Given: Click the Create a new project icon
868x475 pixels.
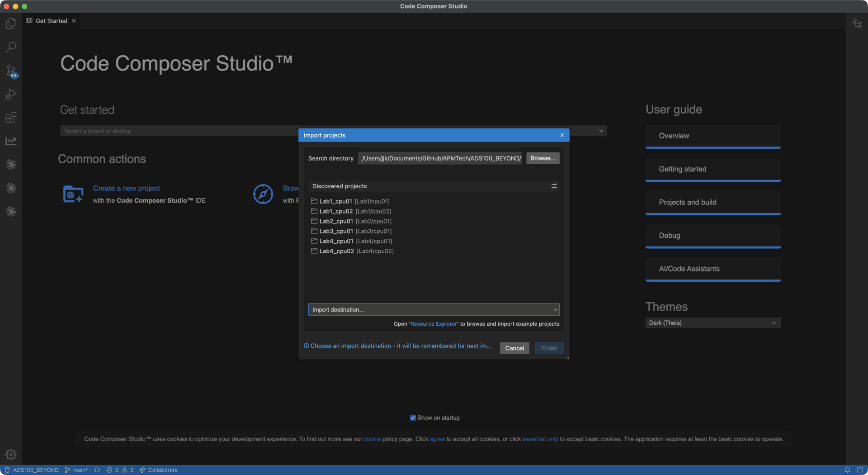Looking at the screenshot, I should [x=73, y=194].
